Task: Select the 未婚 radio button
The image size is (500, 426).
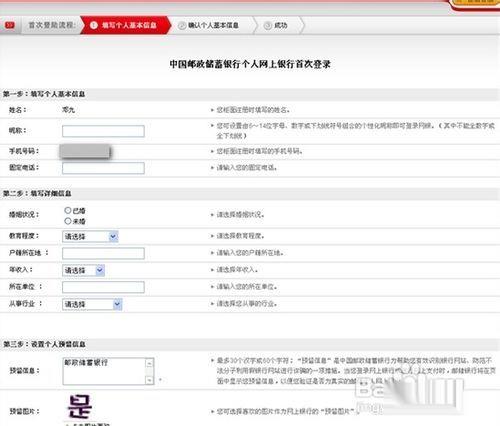Action: [68, 221]
